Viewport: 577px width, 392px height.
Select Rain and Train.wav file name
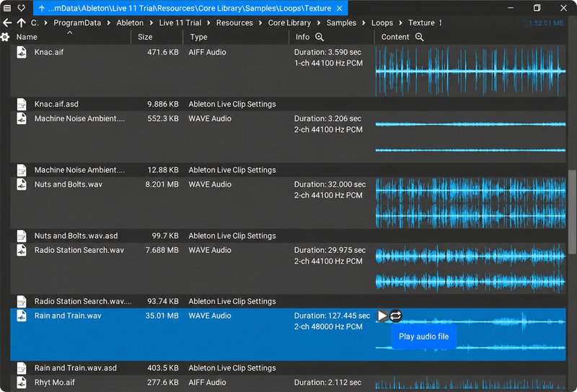[x=68, y=316]
